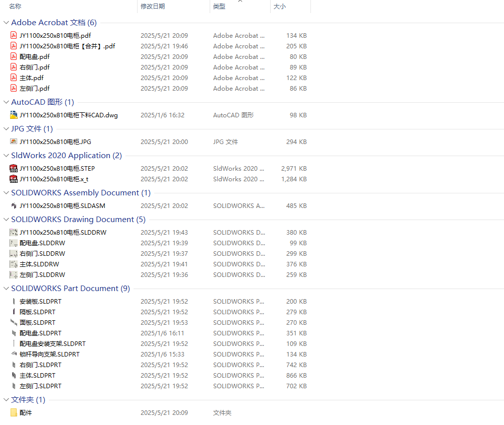This screenshot has width=504, height=425.
Task: Collapse the AutoCAD 图形 group
Action: point(6,102)
